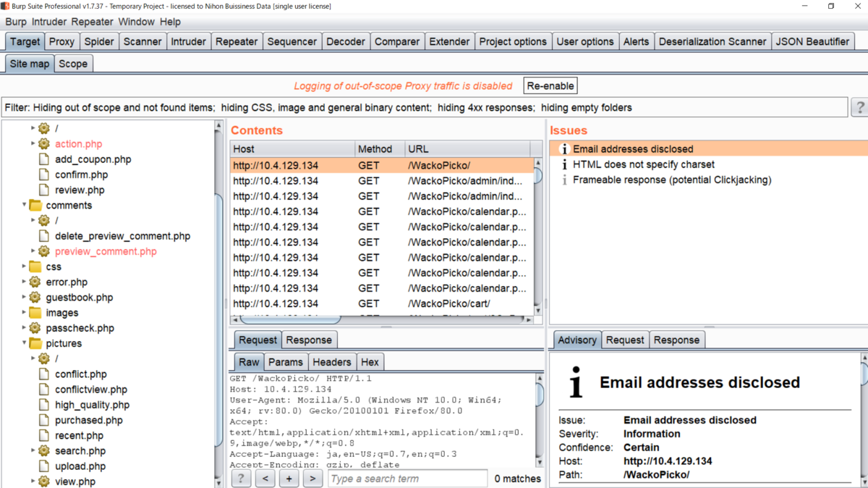Open the Burp menu
This screenshot has width=868, height=488.
[16, 22]
